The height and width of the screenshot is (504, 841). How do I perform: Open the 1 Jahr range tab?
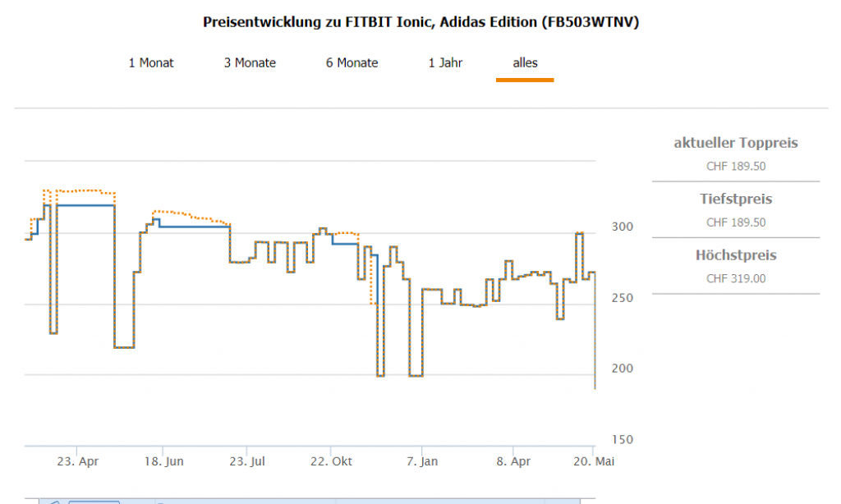[445, 62]
